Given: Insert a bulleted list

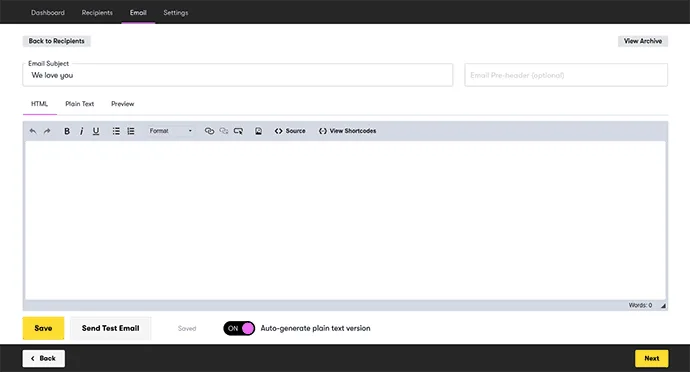Looking at the screenshot, I should click(116, 131).
